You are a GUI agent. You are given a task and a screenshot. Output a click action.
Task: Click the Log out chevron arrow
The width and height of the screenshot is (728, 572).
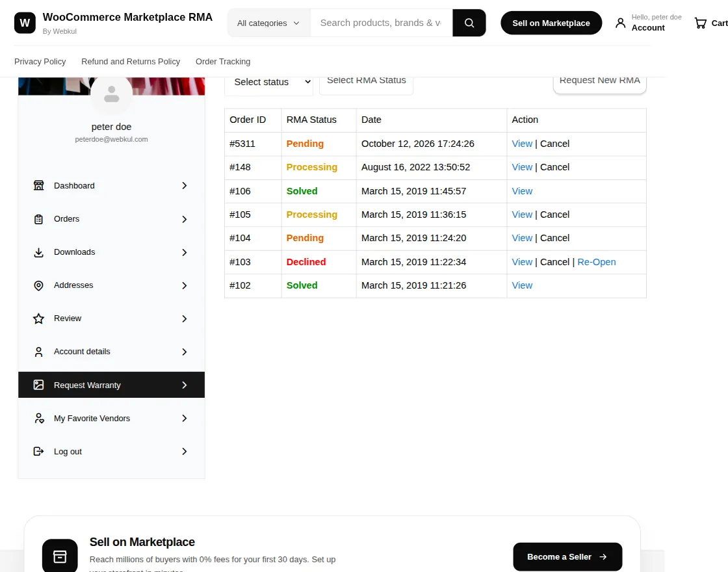(185, 451)
